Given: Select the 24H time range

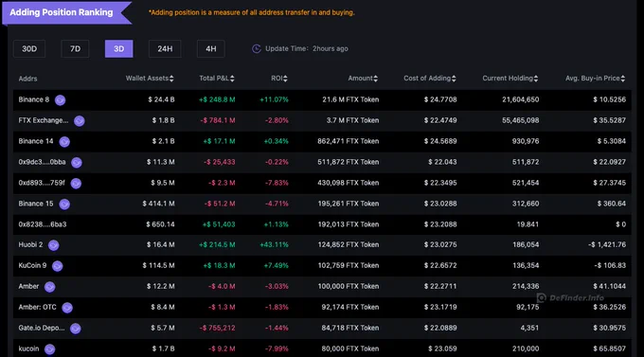Looking at the screenshot, I should [x=165, y=49].
